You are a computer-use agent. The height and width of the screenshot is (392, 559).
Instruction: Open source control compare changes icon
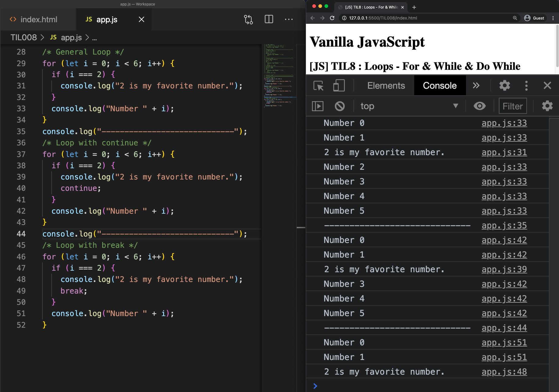[248, 20]
